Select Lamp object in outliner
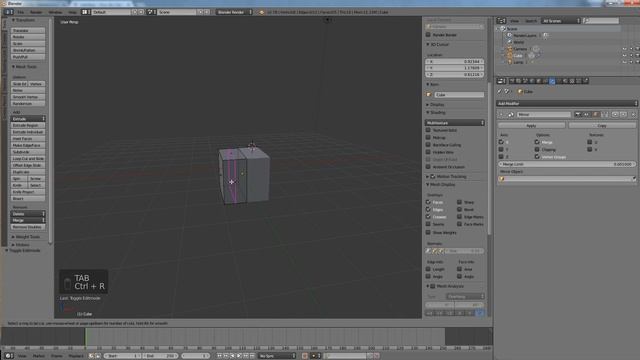This screenshot has width=640, height=360. click(x=518, y=62)
